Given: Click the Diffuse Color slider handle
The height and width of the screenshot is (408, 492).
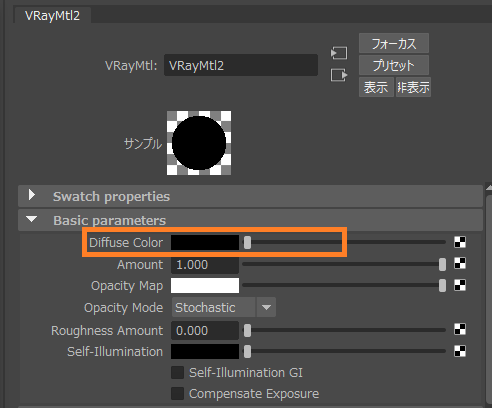Looking at the screenshot, I should coord(247,243).
